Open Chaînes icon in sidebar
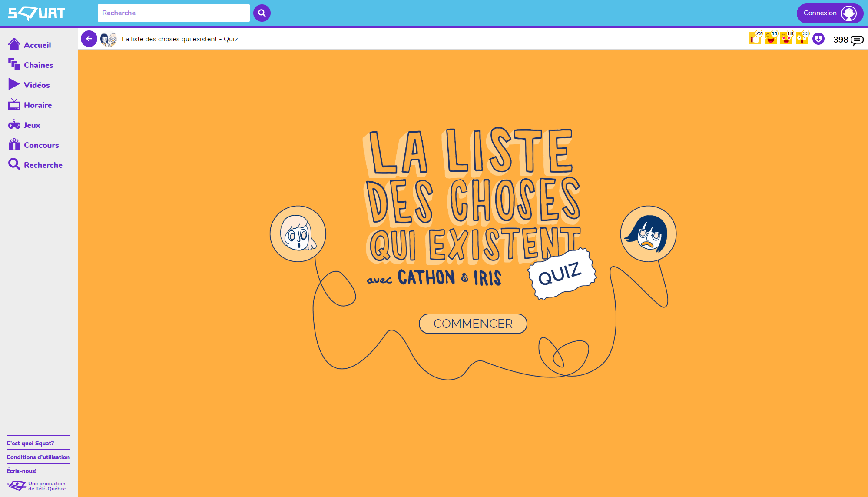868x497 pixels. coord(14,64)
